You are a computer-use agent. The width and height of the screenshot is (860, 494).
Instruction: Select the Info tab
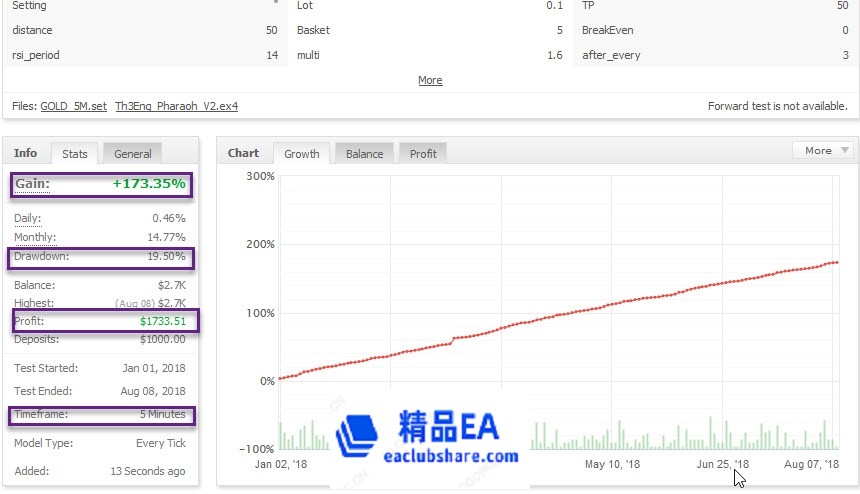pos(26,153)
